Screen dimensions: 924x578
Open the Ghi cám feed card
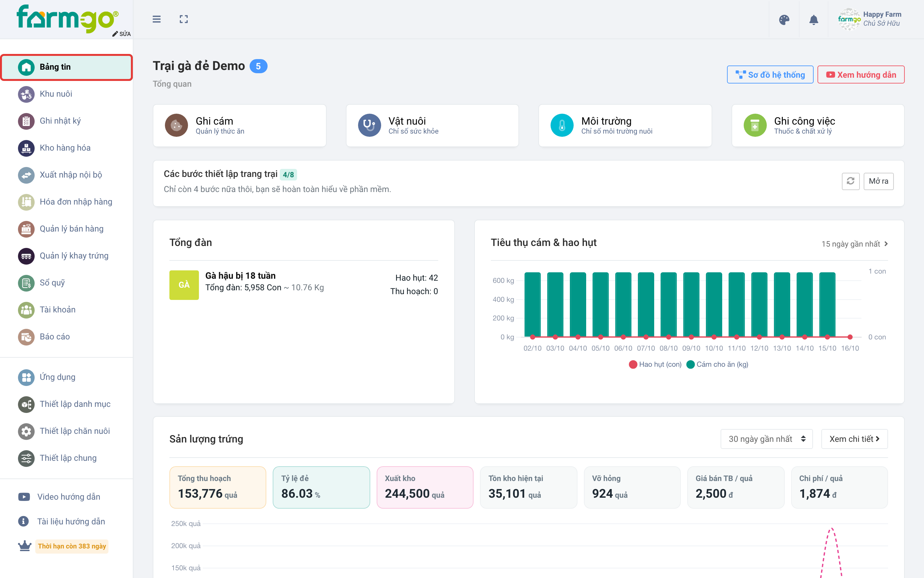239,125
